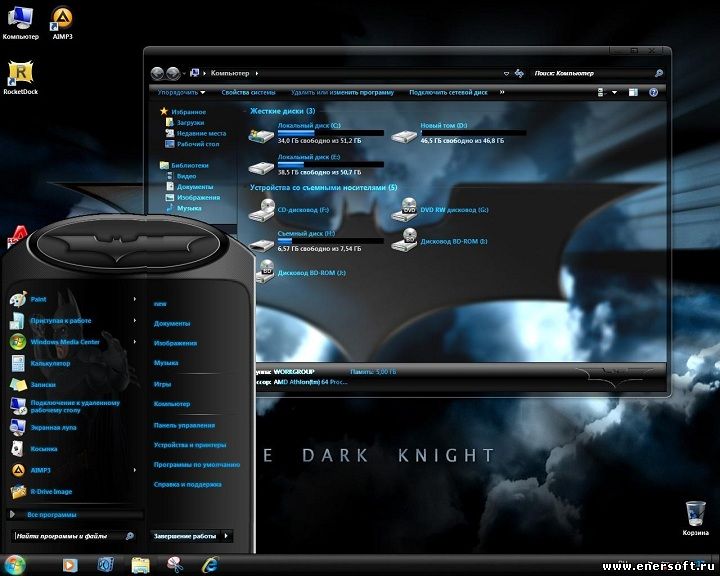Open the media player taskbar icon
This screenshot has height=576, width=720.
tap(70, 565)
